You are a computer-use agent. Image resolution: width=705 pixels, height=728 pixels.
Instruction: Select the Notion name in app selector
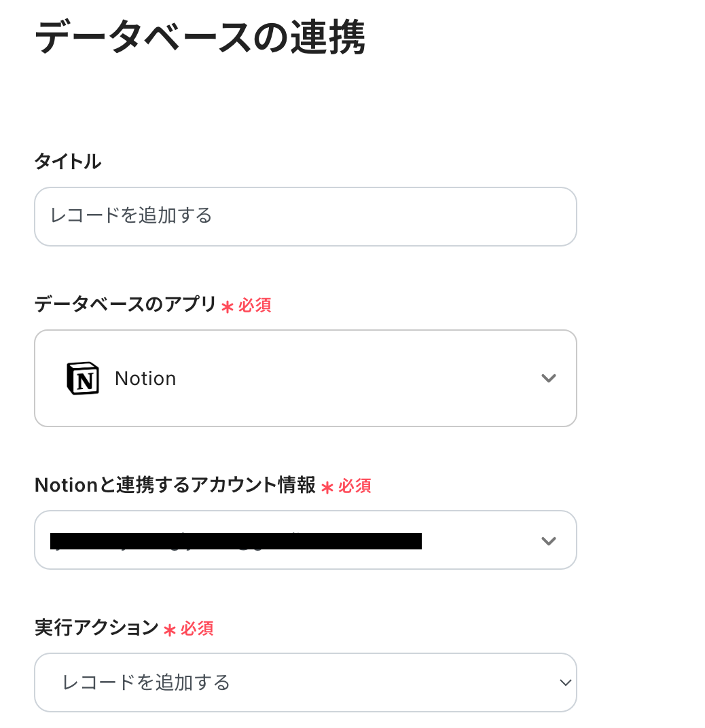click(145, 378)
